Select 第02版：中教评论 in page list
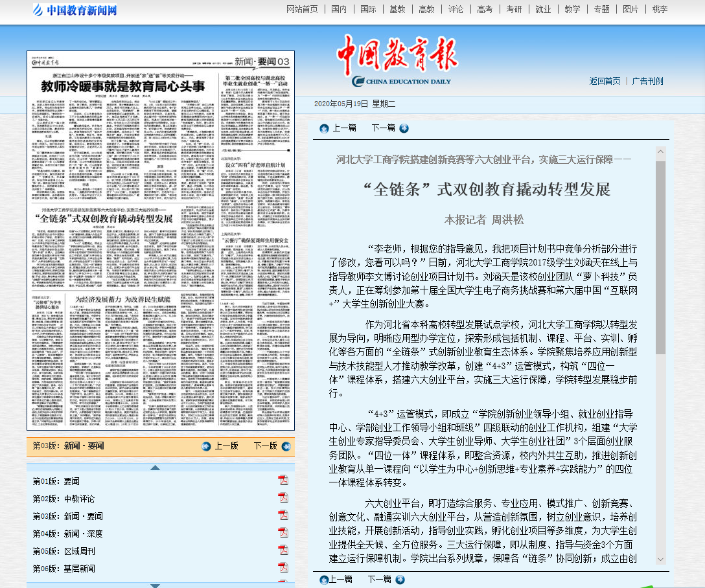705x588 pixels. click(64, 499)
